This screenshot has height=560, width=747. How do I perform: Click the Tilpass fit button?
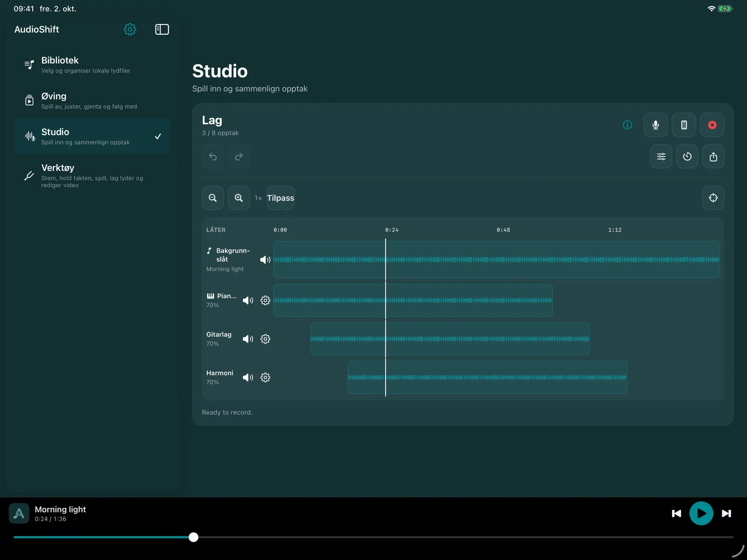[281, 198]
